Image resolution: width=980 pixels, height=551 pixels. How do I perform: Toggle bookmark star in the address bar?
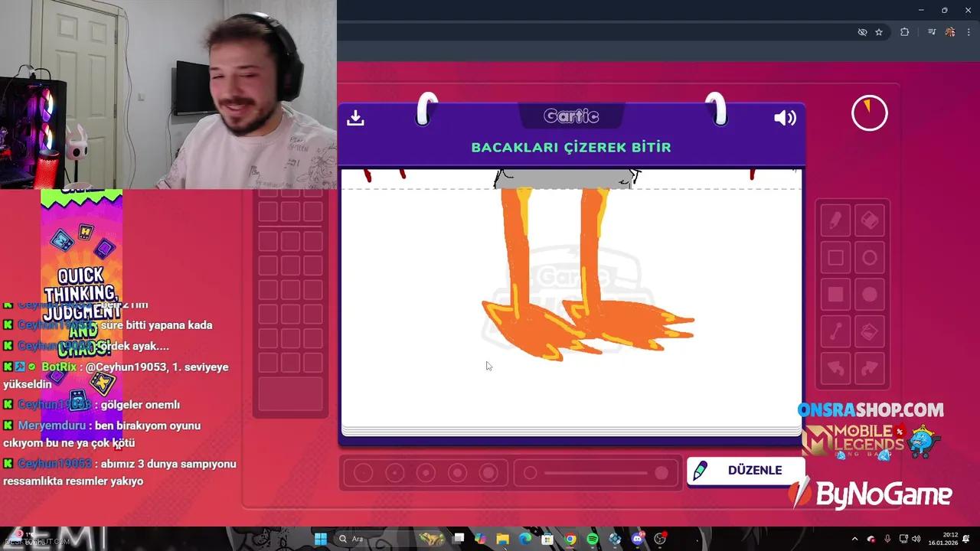(879, 32)
